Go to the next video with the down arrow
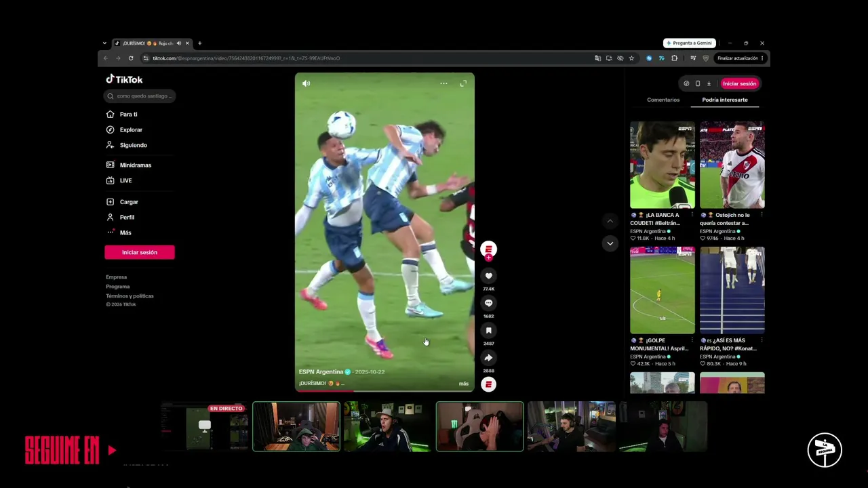Viewport: 868px width, 488px height. pos(610,243)
